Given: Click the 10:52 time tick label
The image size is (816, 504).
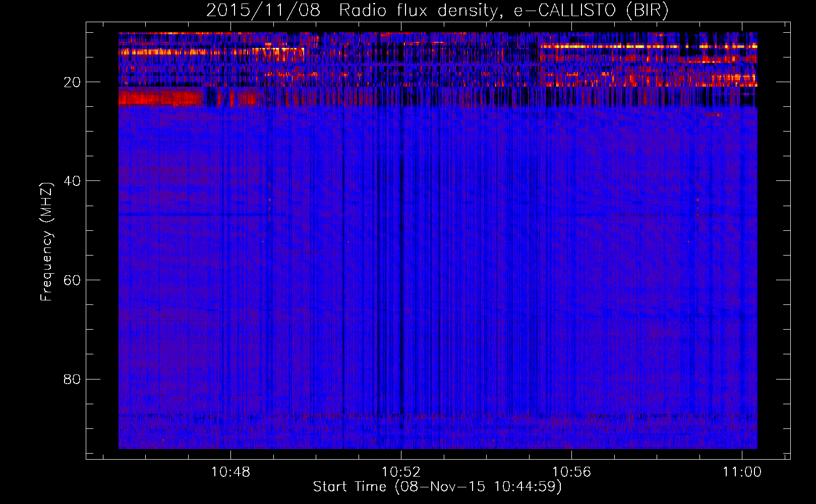Looking at the screenshot, I should coord(401,472).
